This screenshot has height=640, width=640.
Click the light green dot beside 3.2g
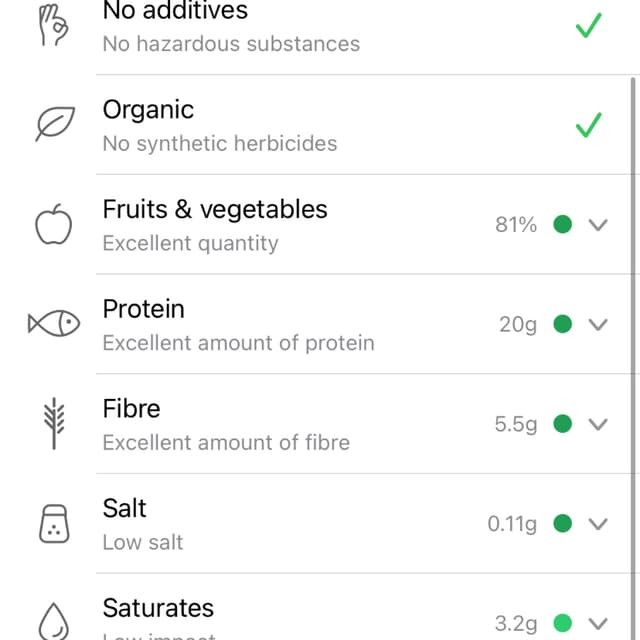[562, 623]
